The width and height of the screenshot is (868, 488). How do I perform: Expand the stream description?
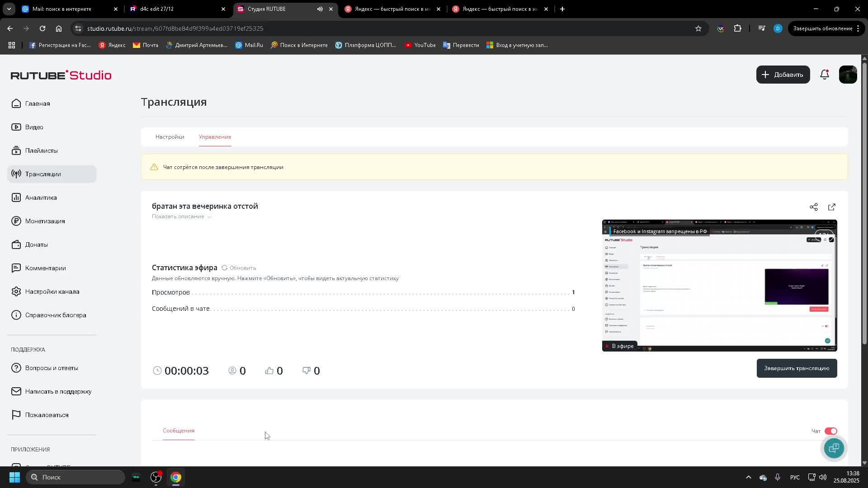point(182,216)
